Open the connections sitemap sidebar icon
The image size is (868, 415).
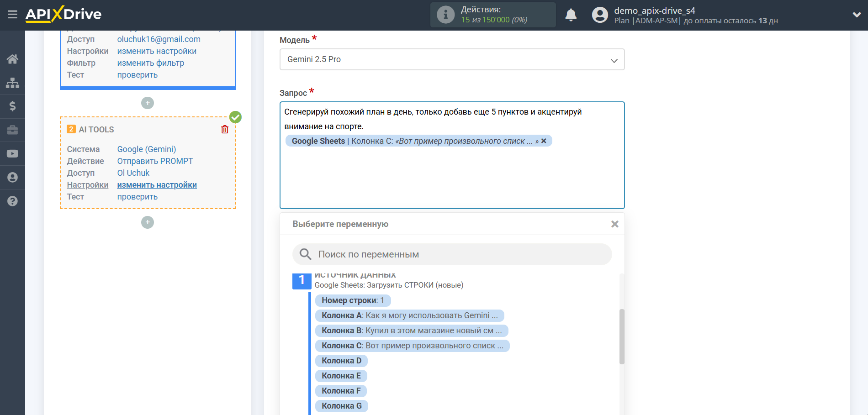pos(12,83)
